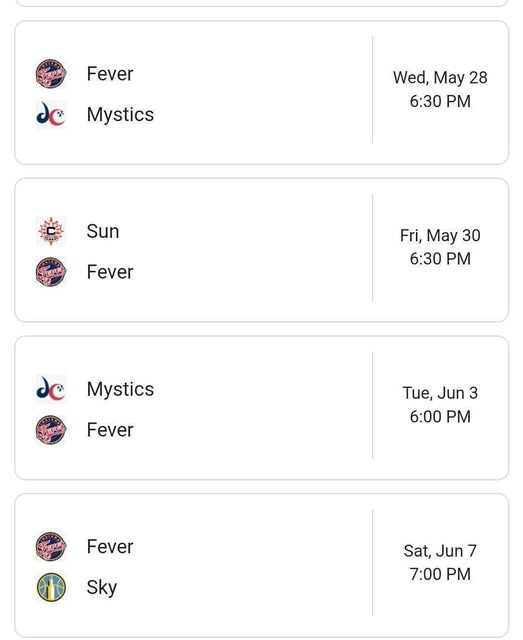
Task: Tap the Sat, Jun 7 date text
Action: click(440, 551)
